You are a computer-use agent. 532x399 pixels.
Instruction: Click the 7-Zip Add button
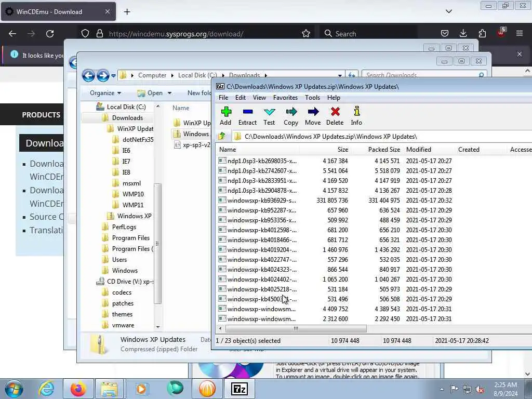click(225, 116)
